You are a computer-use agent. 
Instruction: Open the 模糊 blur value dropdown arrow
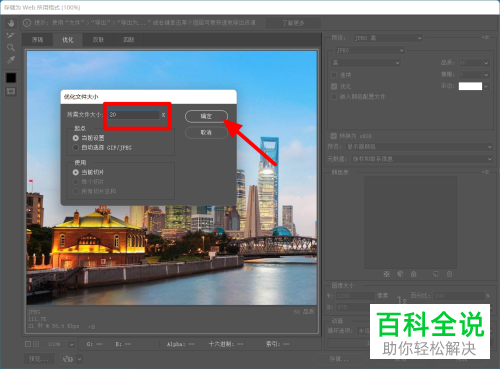point(486,74)
